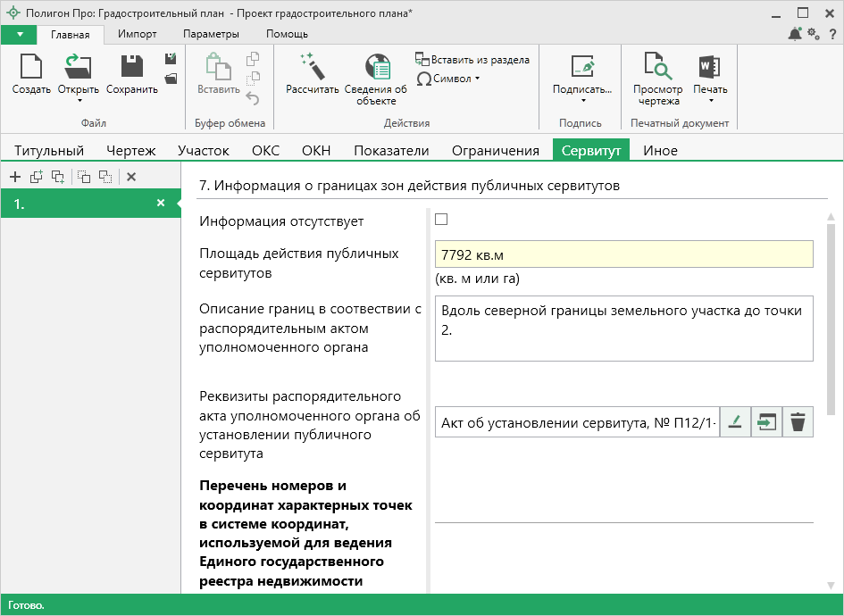Click the trash icon beside act requisites
The height and width of the screenshot is (616, 844).
tap(798, 422)
